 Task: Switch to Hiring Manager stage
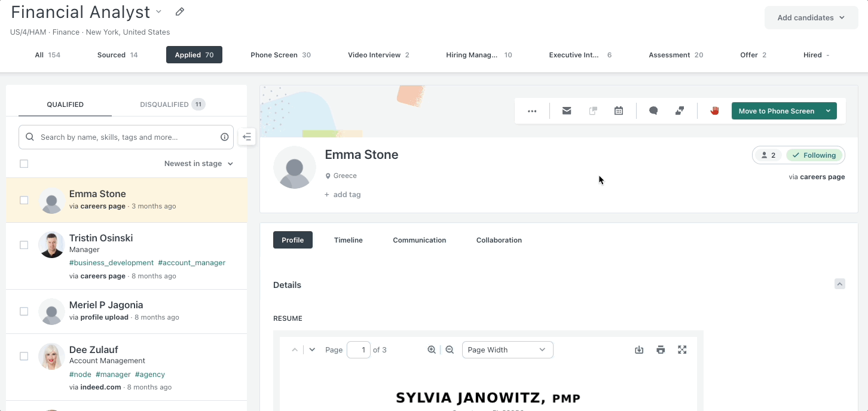(479, 55)
